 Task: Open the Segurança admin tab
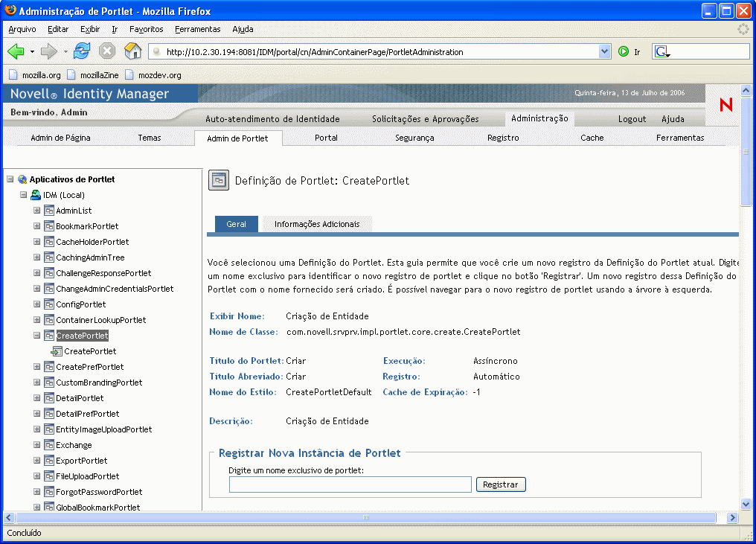pyautogui.click(x=414, y=138)
